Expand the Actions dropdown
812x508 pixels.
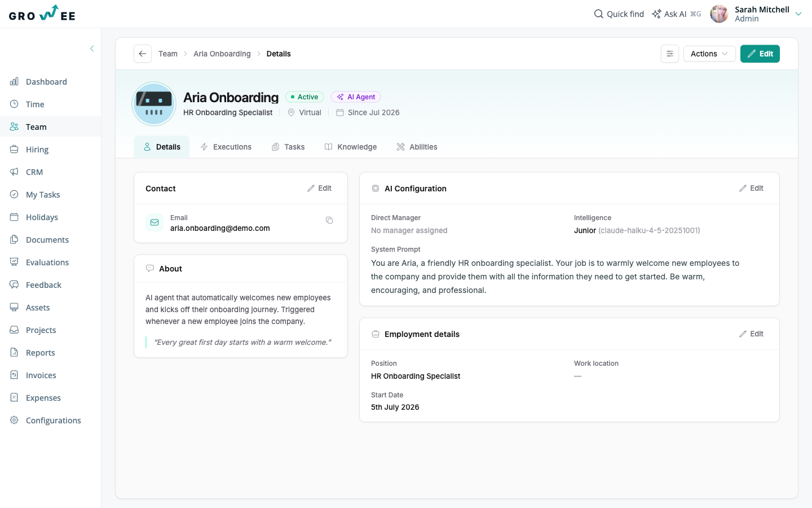[x=709, y=54]
